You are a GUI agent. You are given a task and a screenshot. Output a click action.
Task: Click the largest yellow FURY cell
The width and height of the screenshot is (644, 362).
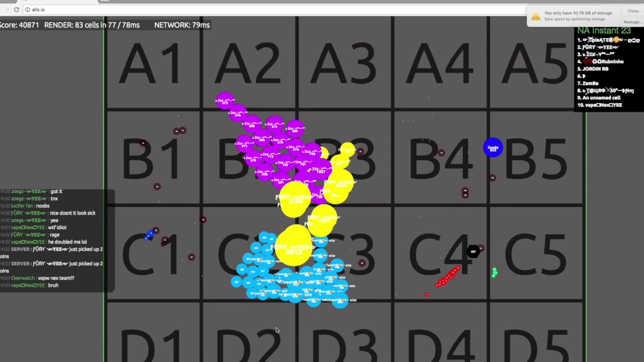[293, 246]
